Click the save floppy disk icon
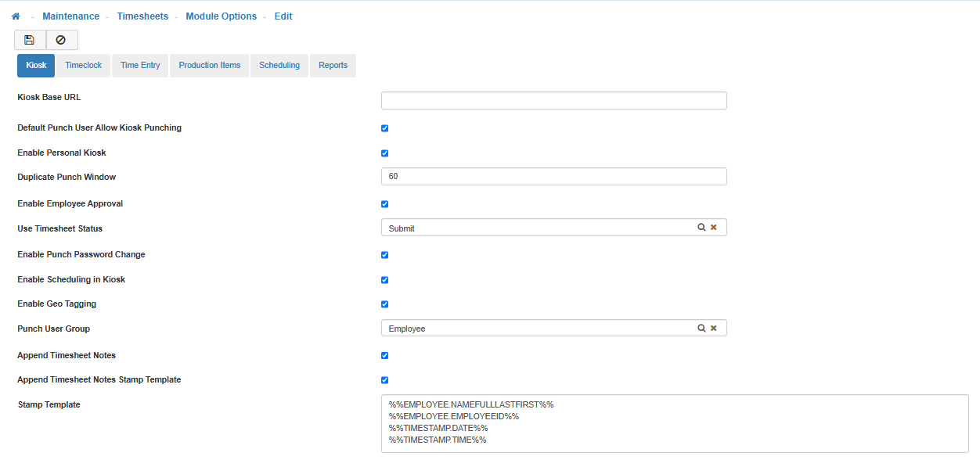This screenshot has width=980, height=467. click(30, 40)
